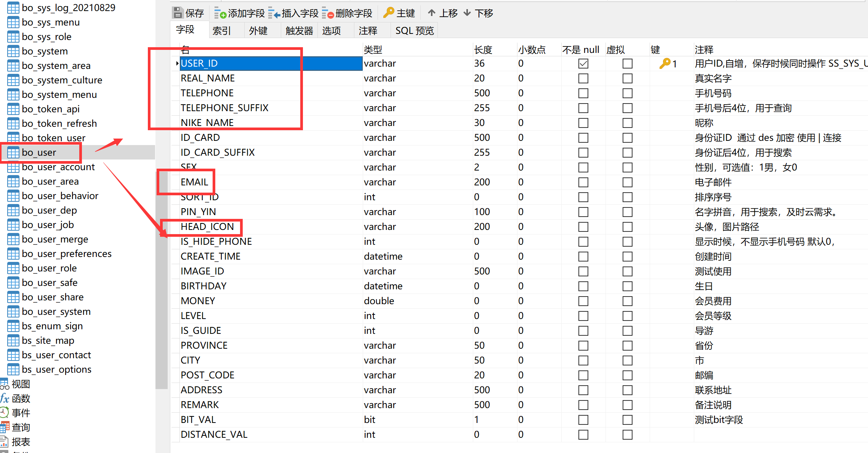This screenshot has height=453, width=868.
Task: Check Virtual box for NIKE_NAME row
Action: 627,123
